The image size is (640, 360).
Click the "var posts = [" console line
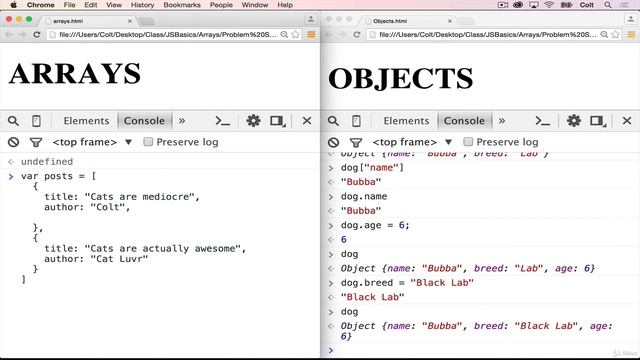point(58,176)
